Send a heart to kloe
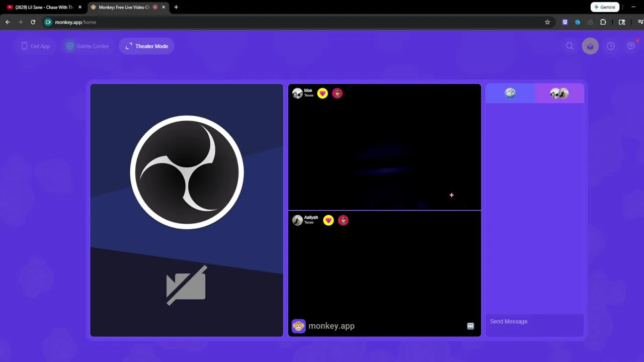This screenshot has height=362, width=644. click(x=323, y=94)
